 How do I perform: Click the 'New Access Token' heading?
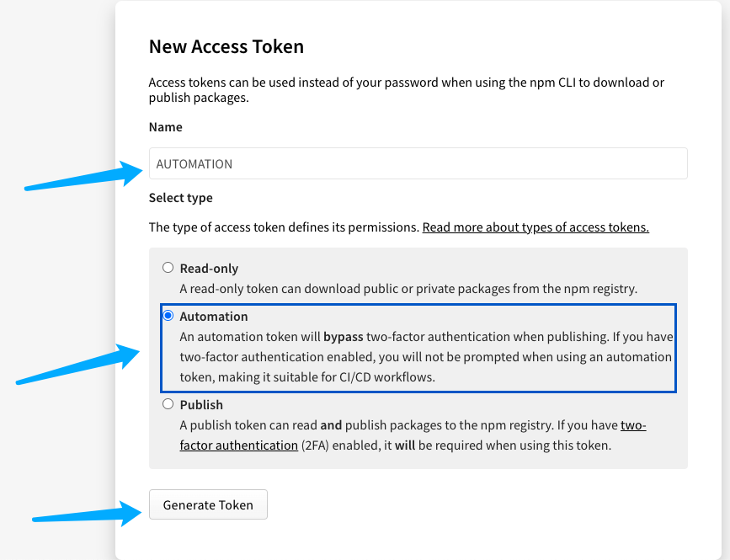pos(226,46)
